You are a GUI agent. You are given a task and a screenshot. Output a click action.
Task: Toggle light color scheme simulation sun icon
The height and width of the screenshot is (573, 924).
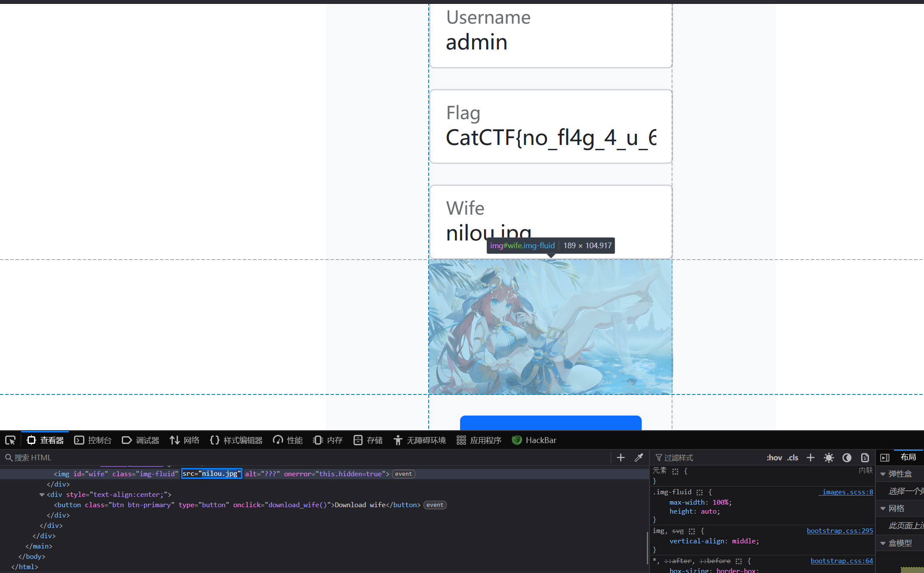[x=829, y=458]
